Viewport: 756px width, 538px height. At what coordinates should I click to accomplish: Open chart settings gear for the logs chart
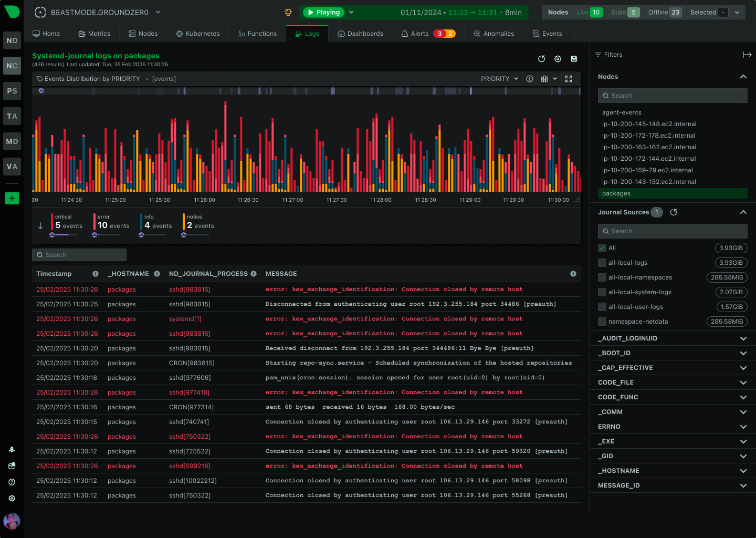click(558, 59)
